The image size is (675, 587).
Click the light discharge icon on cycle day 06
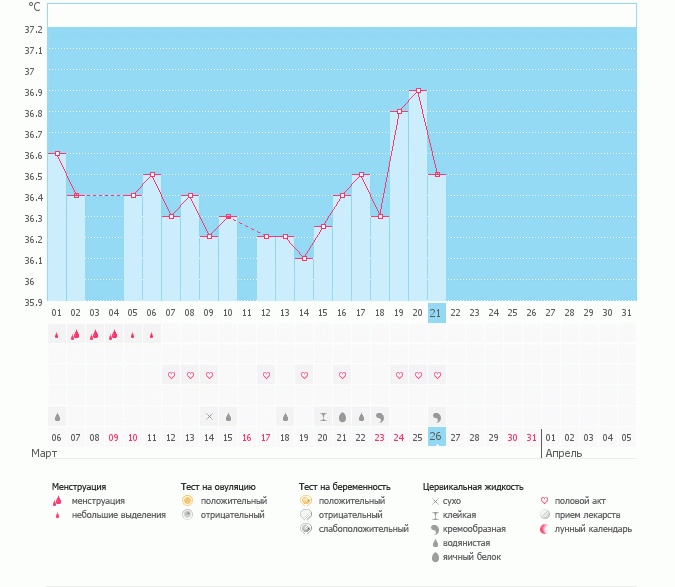click(x=152, y=335)
